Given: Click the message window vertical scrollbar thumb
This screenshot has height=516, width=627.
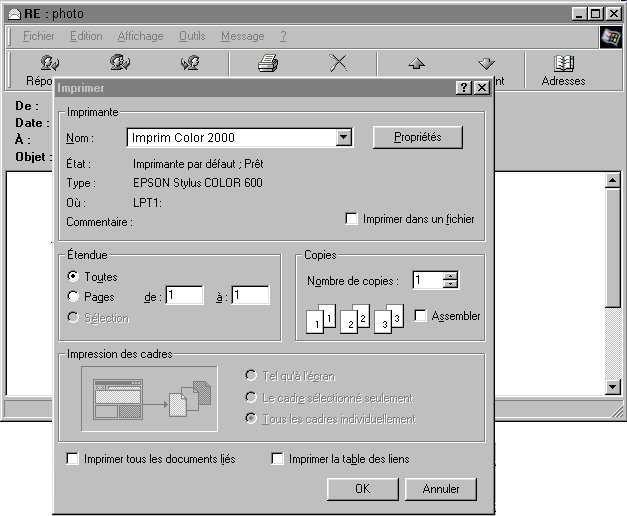Looking at the screenshot, I should [613, 248].
